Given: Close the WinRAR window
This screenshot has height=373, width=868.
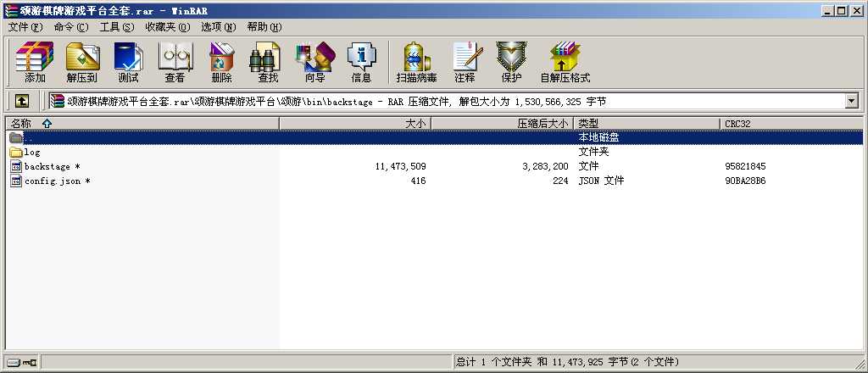Looking at the screenshot, I should pos(856,10).
